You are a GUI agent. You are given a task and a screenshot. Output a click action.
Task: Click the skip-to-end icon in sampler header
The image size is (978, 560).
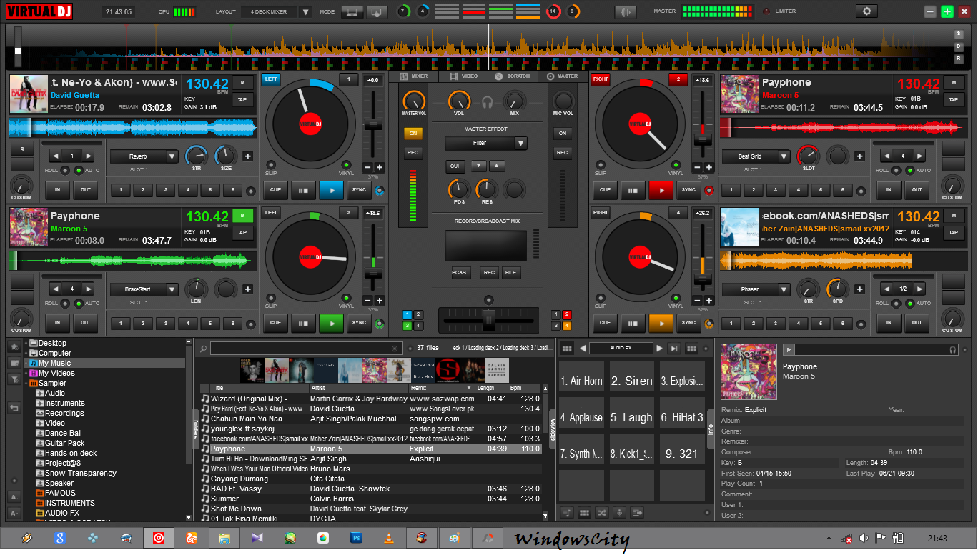click(673, 349)
